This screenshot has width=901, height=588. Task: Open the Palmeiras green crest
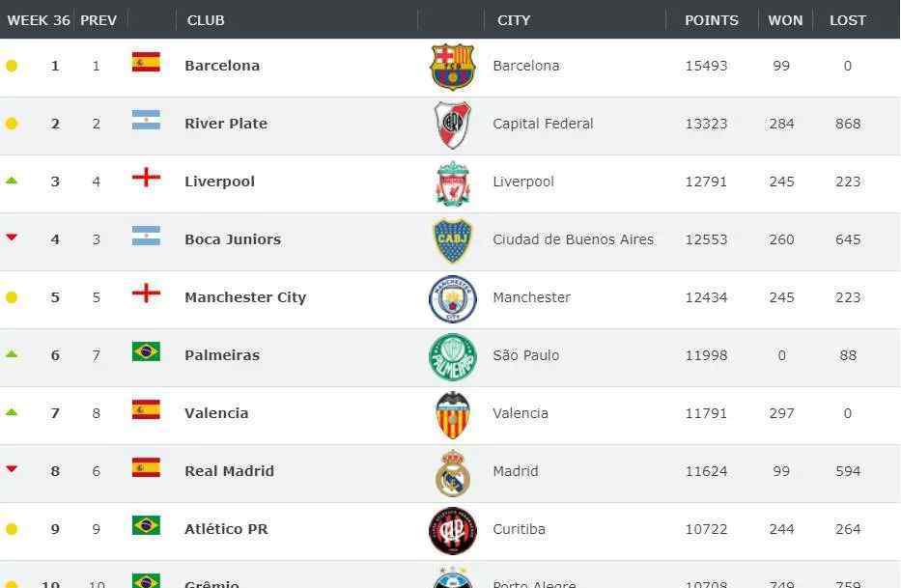[x=453, y=357]
